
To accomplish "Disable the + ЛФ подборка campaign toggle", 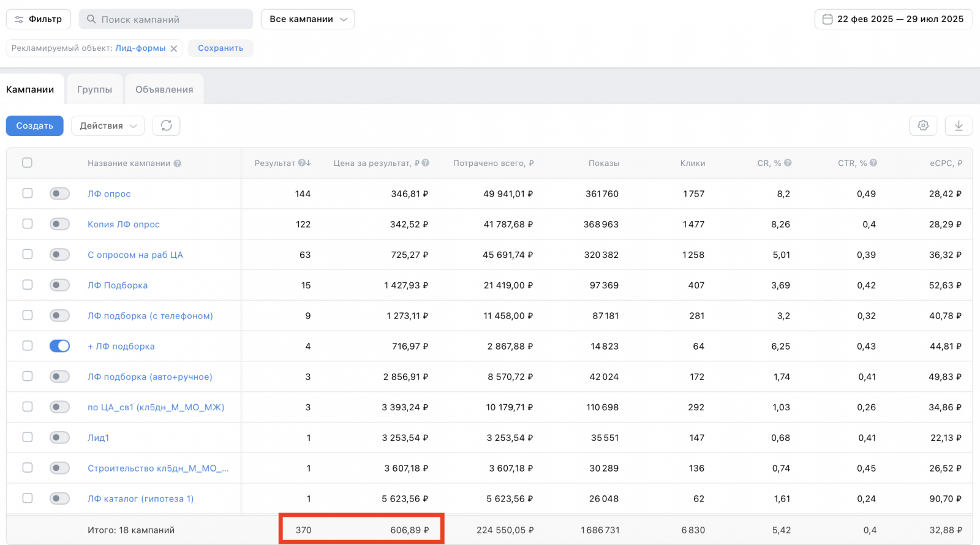I will pyautogui.click(x=59, y=346).
